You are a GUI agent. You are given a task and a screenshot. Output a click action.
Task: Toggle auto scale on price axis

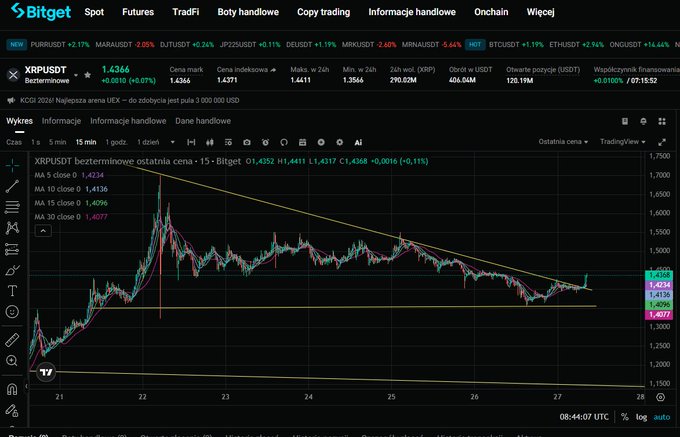click(662, 417)
